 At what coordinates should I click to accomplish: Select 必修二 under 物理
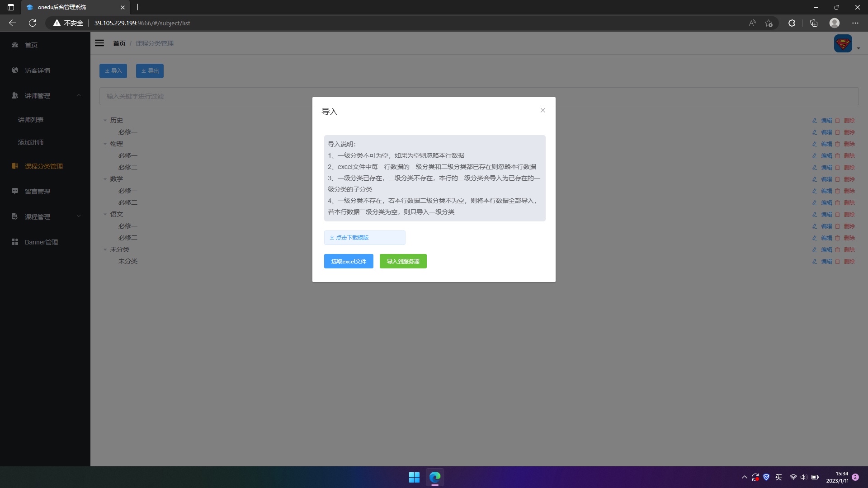click(x=128, y=167)
